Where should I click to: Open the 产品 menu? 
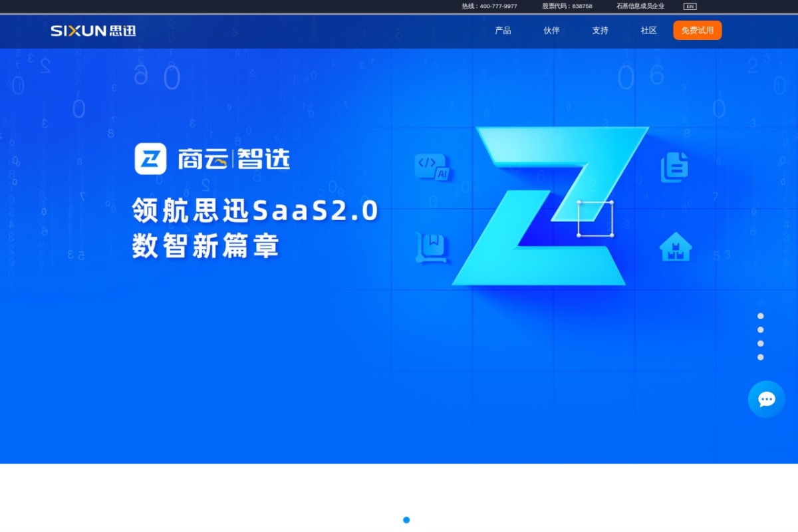click(x=503, y=31)
